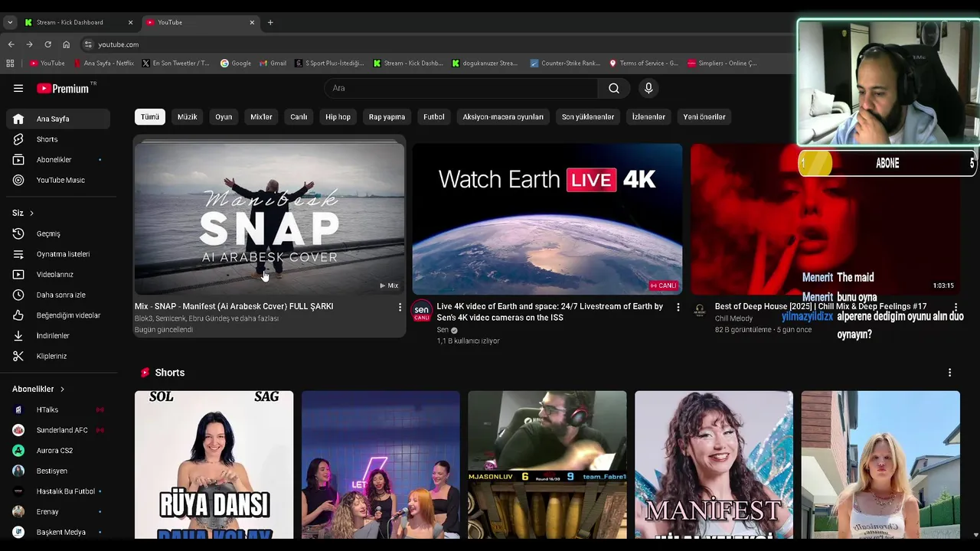Screen dimensions: 980x551
Task: Open İndirilenler in sidebar
Action: (x=58, y=335)
